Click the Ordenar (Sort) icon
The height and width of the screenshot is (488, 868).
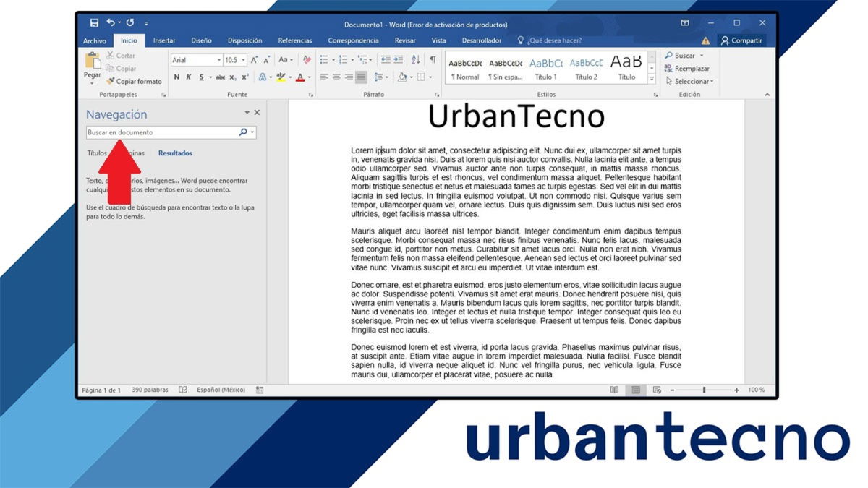tap(415, 59)
